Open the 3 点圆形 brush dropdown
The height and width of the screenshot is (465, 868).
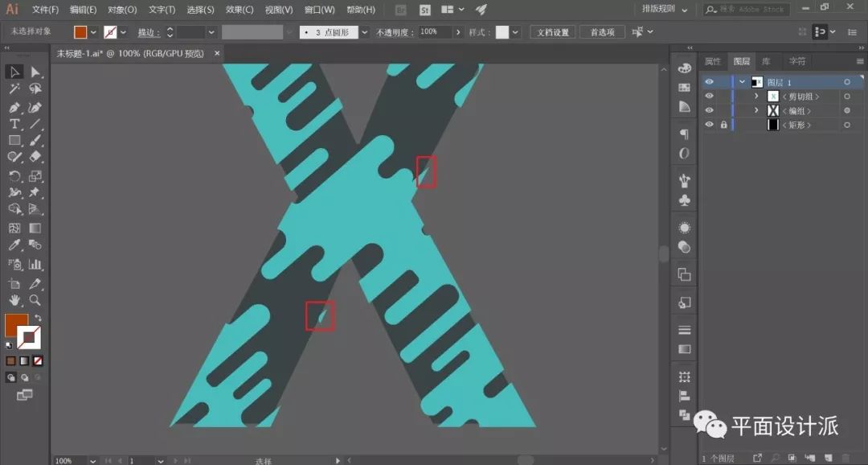click(364, 32)
